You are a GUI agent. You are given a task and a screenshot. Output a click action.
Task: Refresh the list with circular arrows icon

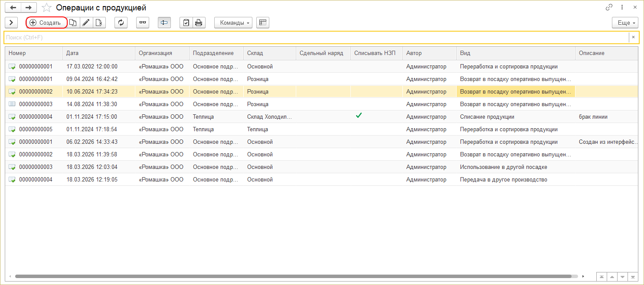(x=121, y=23)
